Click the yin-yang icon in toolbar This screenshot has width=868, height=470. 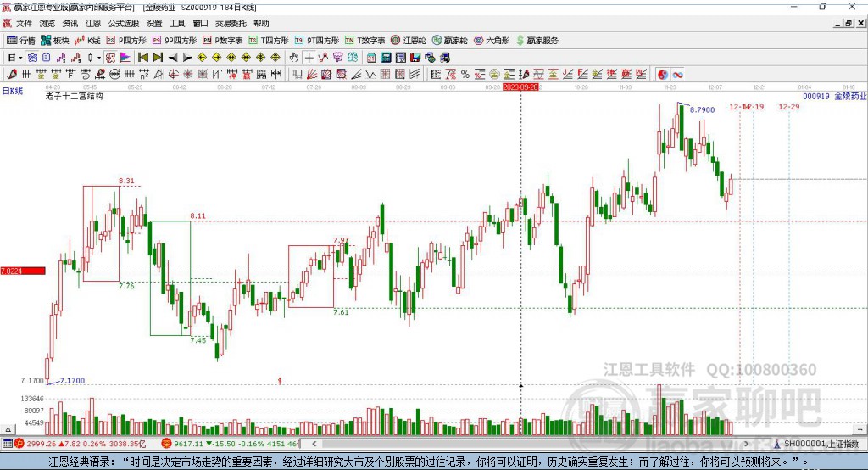(663, 75)
